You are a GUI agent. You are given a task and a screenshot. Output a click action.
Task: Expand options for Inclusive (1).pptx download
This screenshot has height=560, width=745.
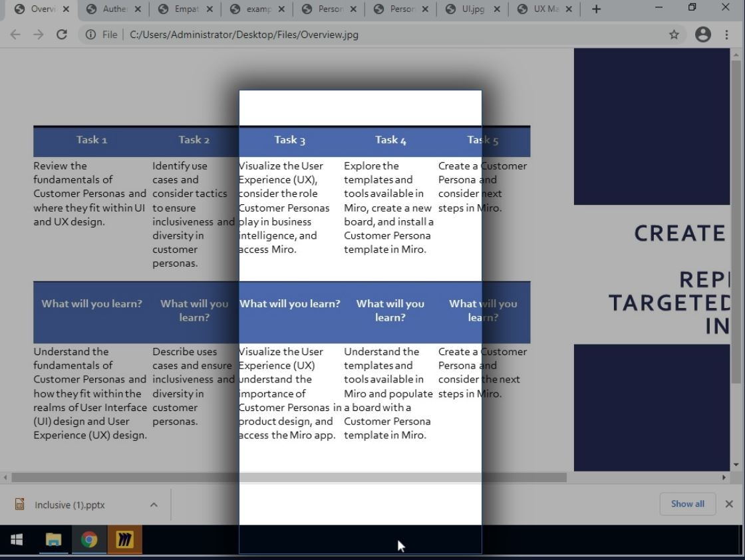point(154,505)
